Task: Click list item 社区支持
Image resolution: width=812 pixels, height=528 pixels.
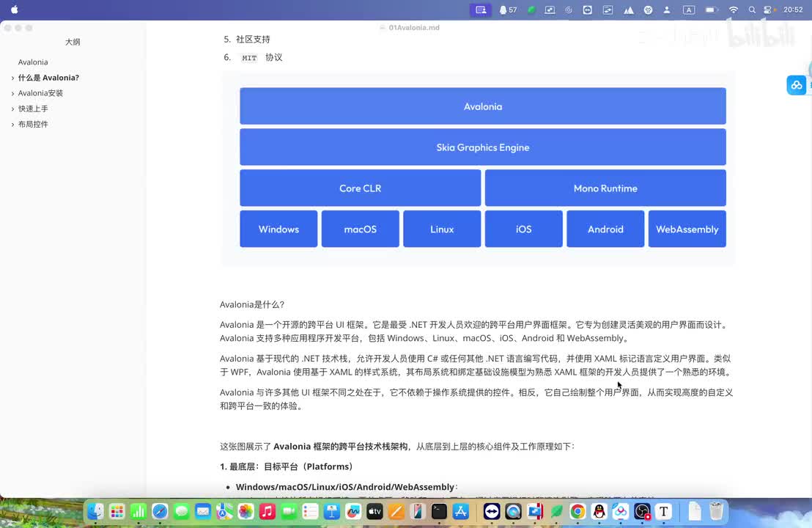Action: (x=253, y=40)
